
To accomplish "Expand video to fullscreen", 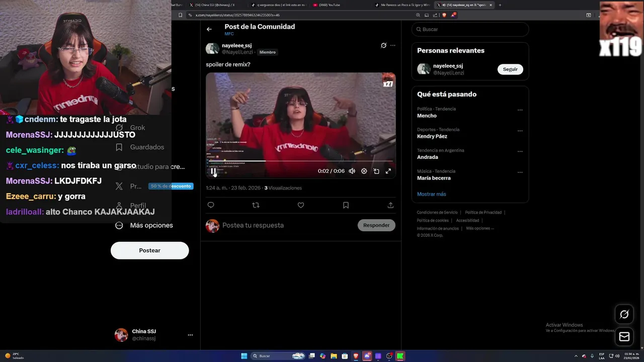I will pos(388,171).
